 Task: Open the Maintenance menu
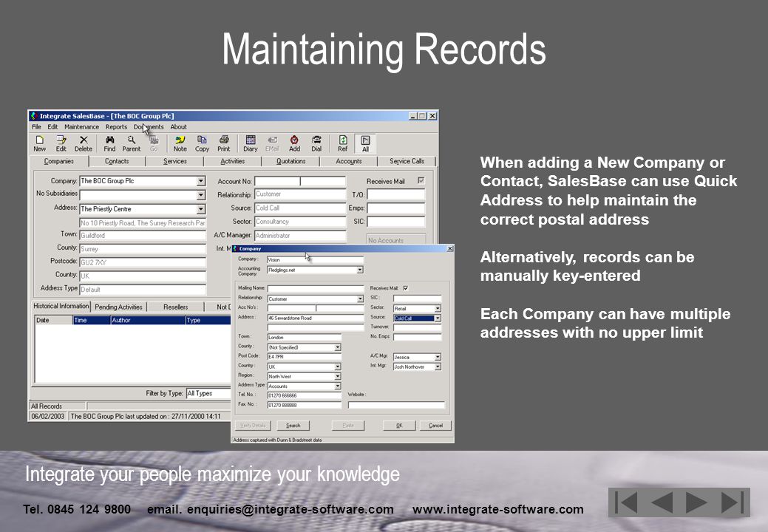tap(82, 127)
